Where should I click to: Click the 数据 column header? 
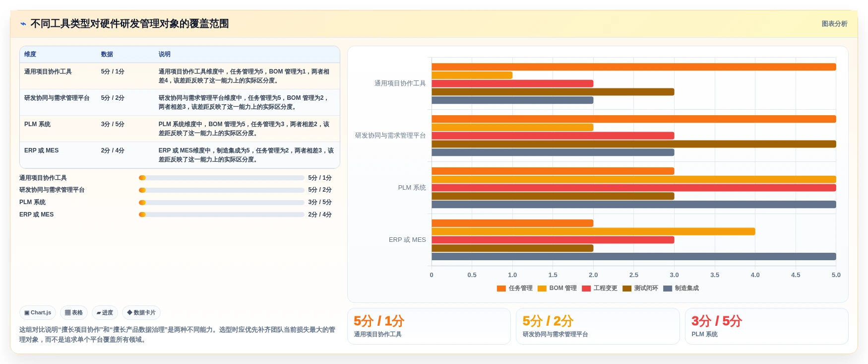(x=107, y=55)
